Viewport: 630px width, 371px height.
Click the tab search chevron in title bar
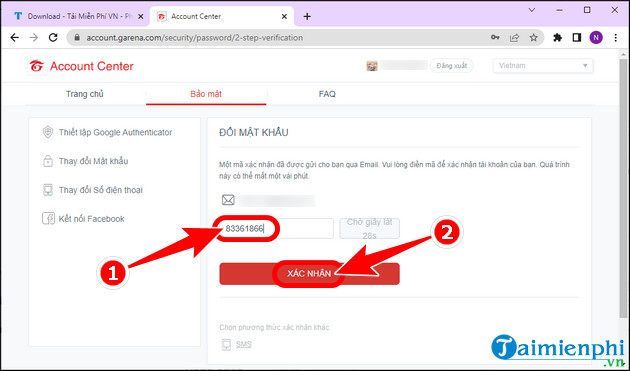tap(532, 10)
